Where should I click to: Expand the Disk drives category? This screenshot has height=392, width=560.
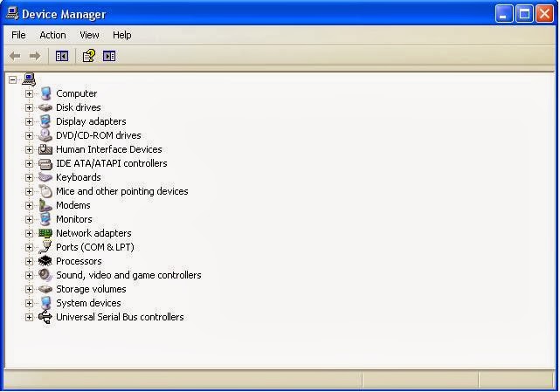(29, 107)
